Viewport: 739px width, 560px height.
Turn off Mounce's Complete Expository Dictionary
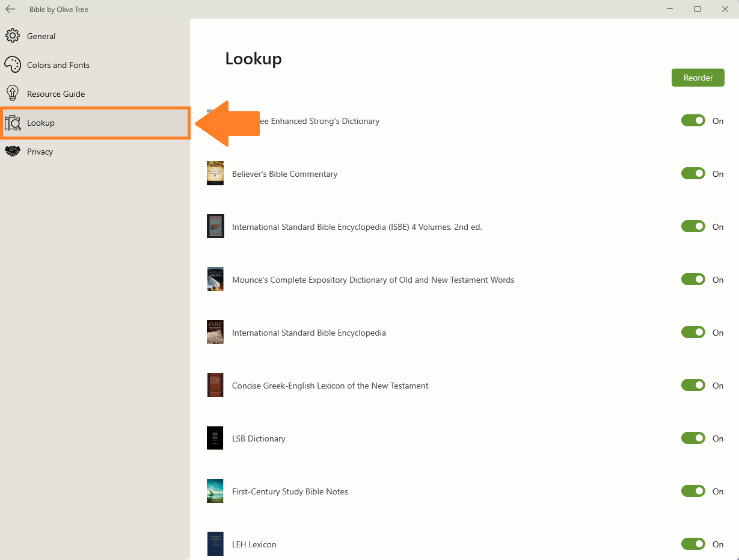click(693, 280)
